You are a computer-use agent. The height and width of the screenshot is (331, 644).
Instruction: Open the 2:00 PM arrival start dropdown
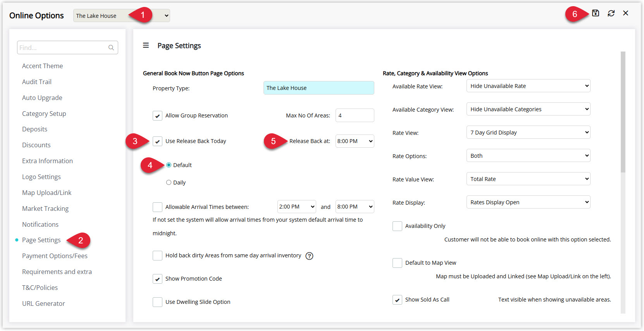tap(297, 207)
